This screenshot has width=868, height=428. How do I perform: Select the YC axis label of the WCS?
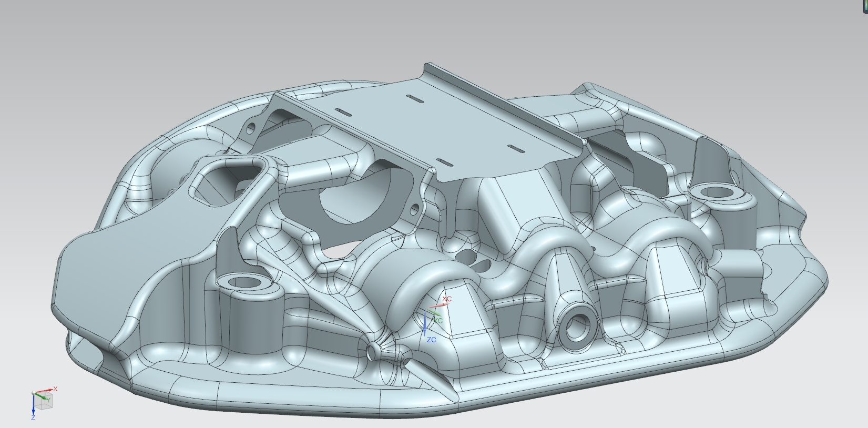[x=438, y=320]
